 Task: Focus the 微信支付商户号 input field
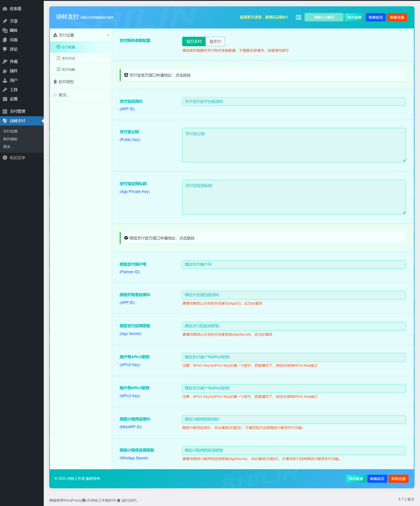pyautogui.click(x=294, y=264)
